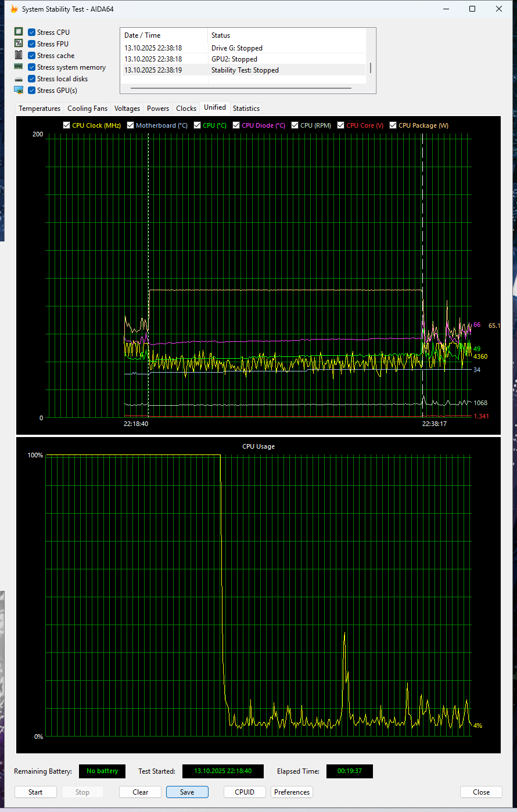Open AIDA64 Preferences

291,792
